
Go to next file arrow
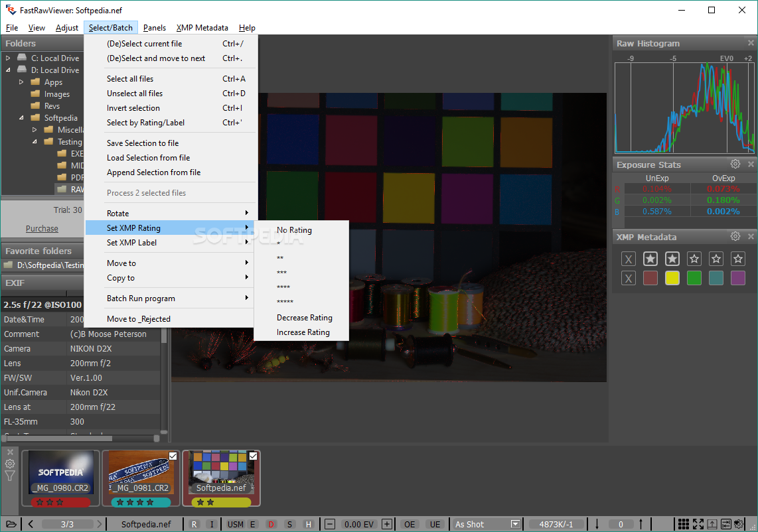100,524
